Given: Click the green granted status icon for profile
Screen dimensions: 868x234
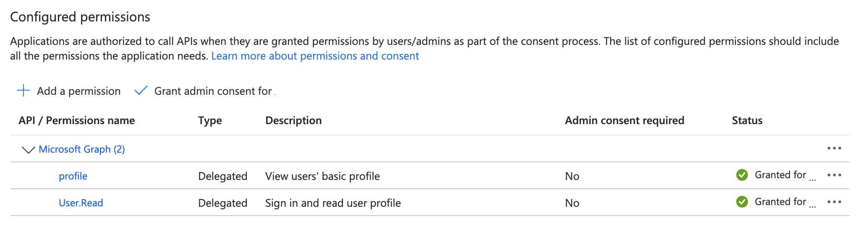Looking at the screenshot, I should (x=742, y=175).
